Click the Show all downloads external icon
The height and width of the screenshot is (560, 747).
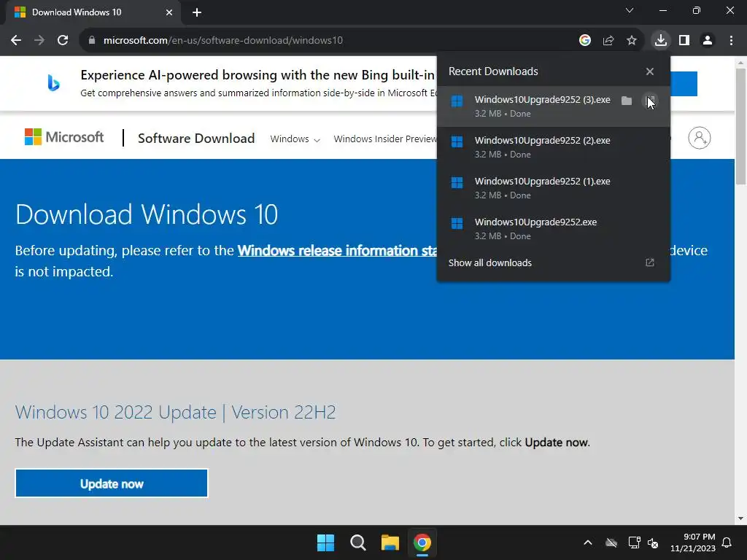[x=650, y=262]
